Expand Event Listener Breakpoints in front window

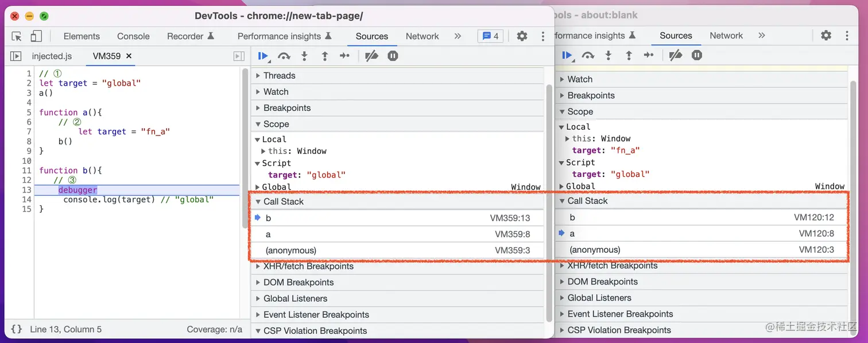click(397, 314)
